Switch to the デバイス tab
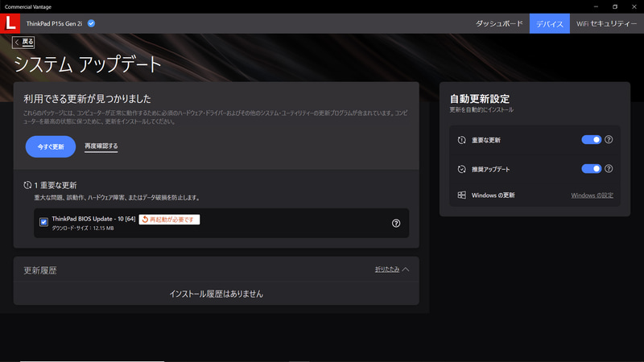Image resolution: width=644 pixels, height=362 pixels. coord(550,23)
